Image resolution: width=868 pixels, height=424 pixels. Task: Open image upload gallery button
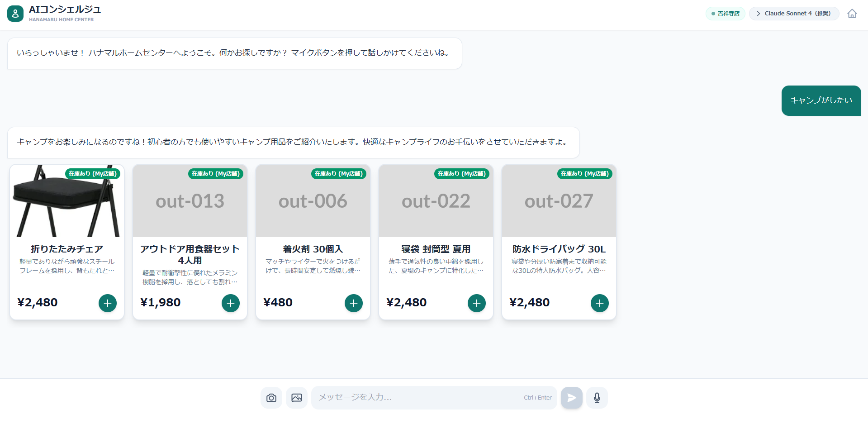pos(297,398)
